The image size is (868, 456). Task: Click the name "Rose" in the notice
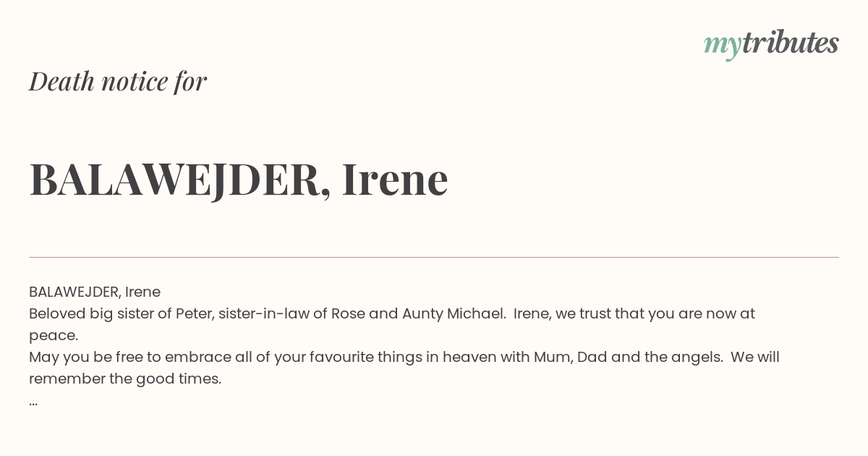point(349,313)
